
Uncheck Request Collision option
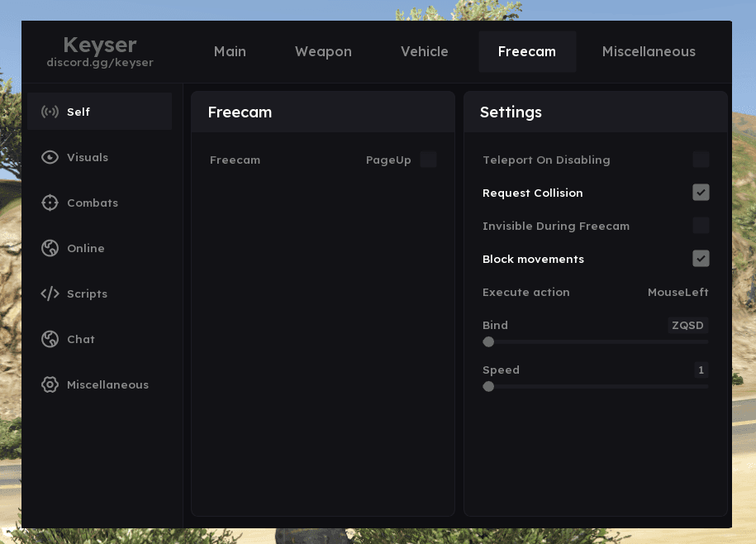coord(701,193)
